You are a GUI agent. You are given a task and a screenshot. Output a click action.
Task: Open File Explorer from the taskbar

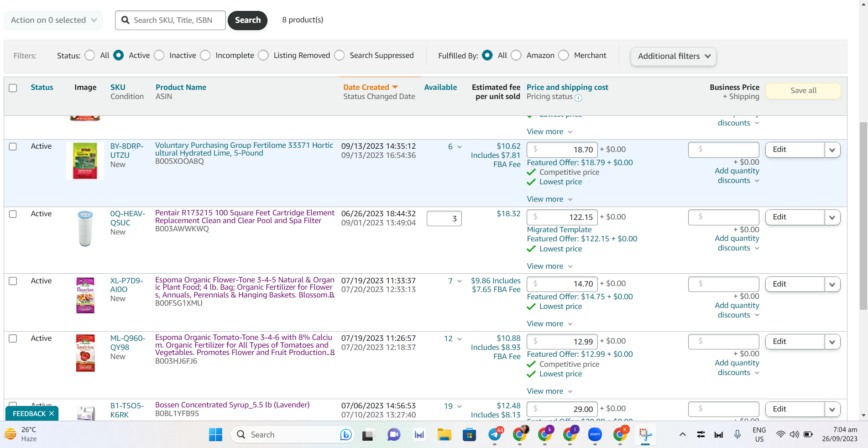click(444, 435)
